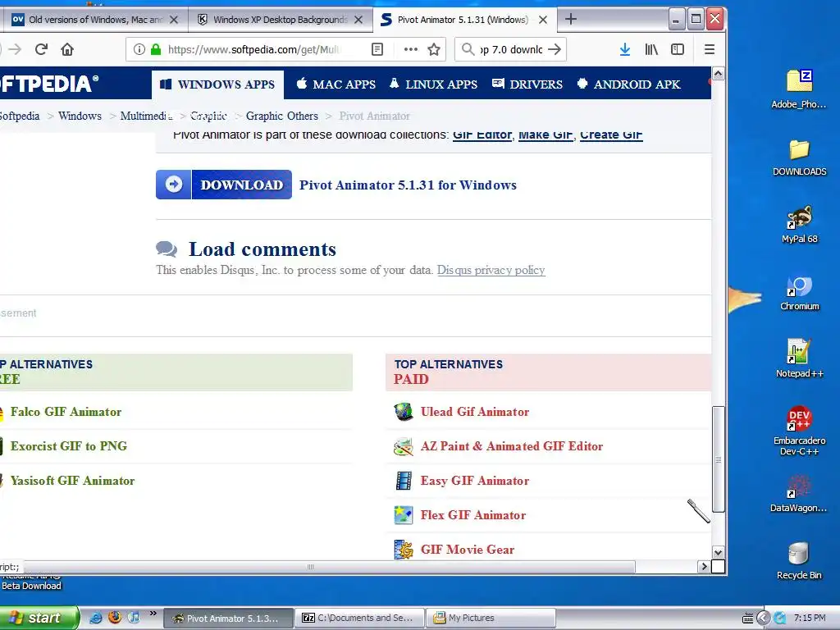Viewport: 840px width, 630px height.
Task: Bookmark this page with the star
Action: tap(434, 49)
